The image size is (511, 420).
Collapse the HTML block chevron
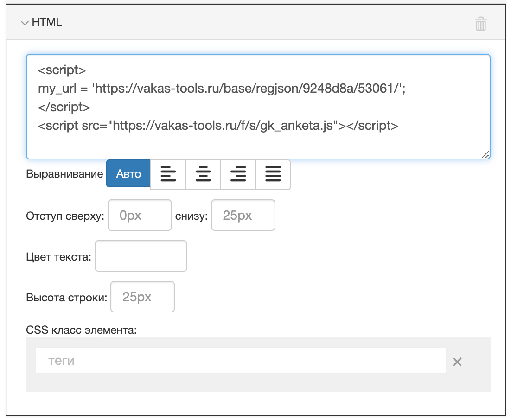[25, 23]
